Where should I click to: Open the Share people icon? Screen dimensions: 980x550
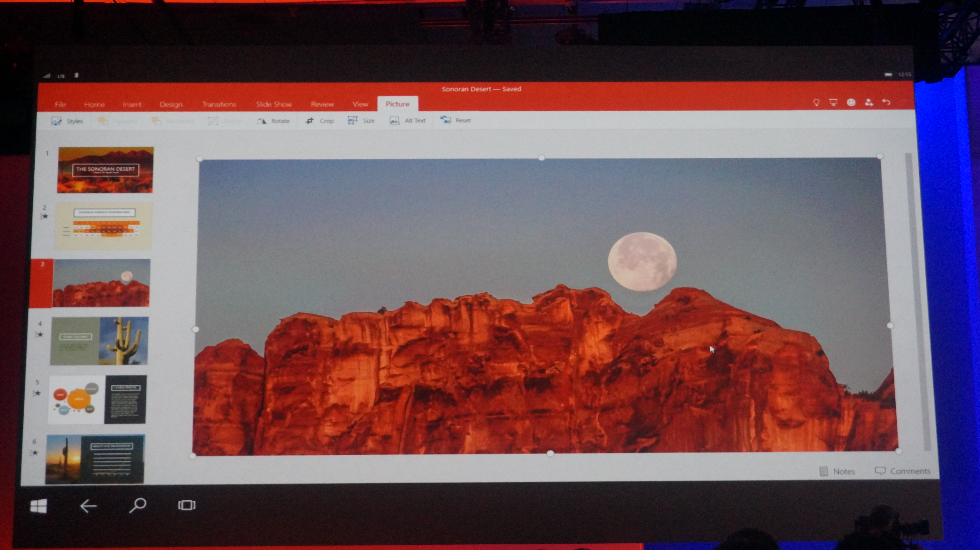click(x=868, y=102)
